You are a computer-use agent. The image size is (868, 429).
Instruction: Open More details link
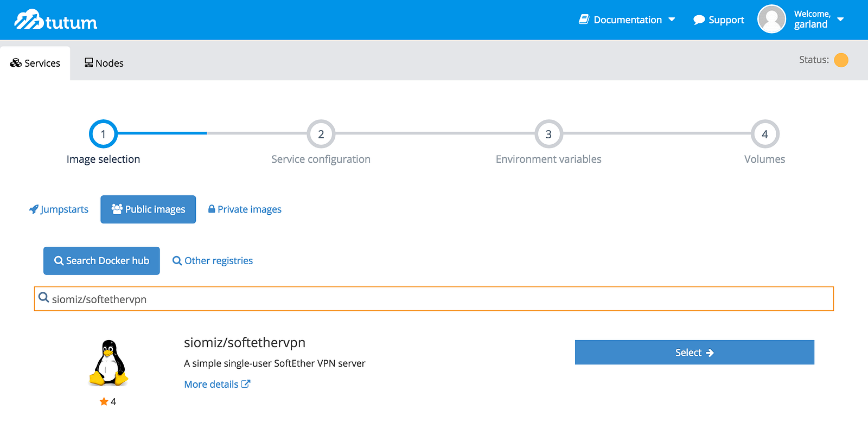217,385
